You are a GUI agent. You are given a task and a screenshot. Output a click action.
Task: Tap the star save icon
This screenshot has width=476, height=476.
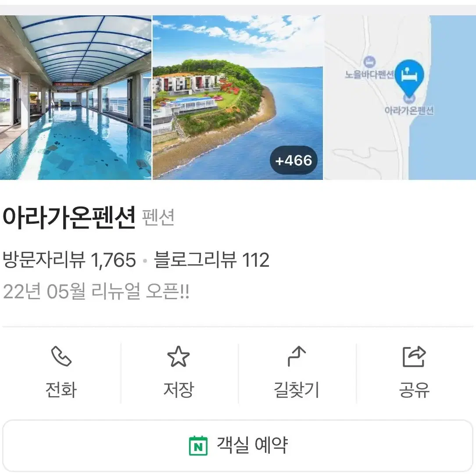178,356
